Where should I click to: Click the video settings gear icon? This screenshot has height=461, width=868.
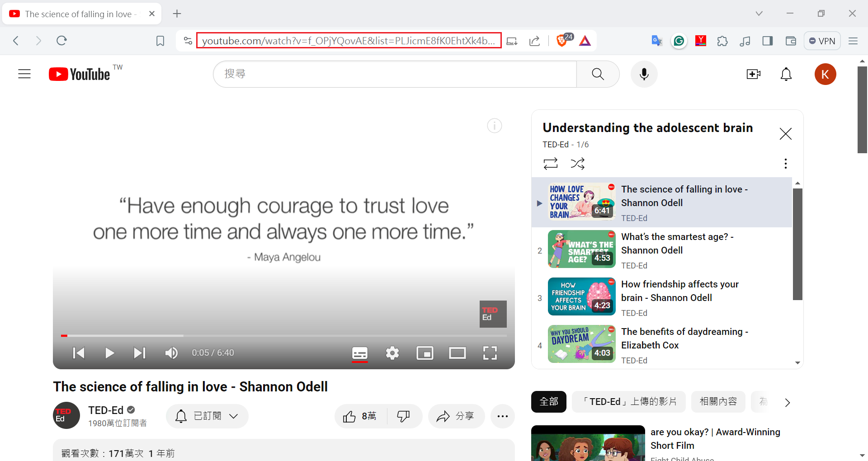392,353
